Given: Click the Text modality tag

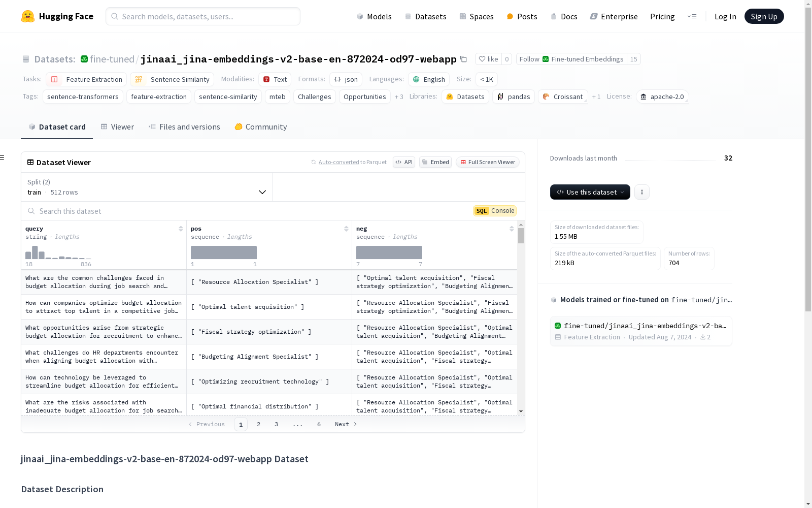Looking at the screenshot, I should [275, 79].
